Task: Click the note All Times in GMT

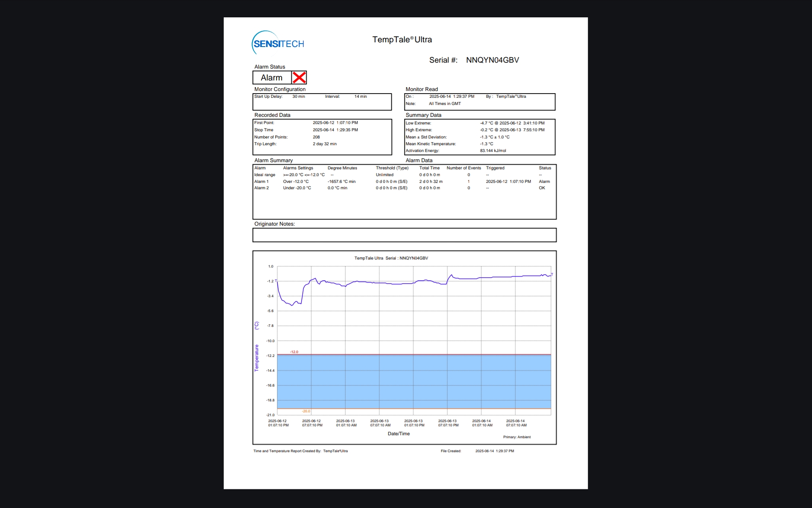Action: coord(445,104)
